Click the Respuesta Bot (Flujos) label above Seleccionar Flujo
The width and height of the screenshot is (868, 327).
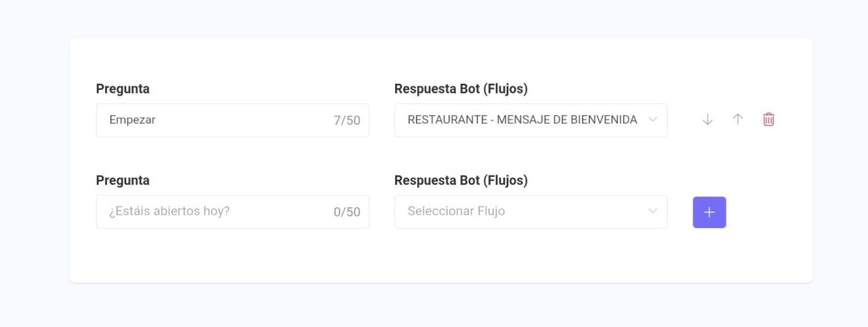tap(461, 180)
